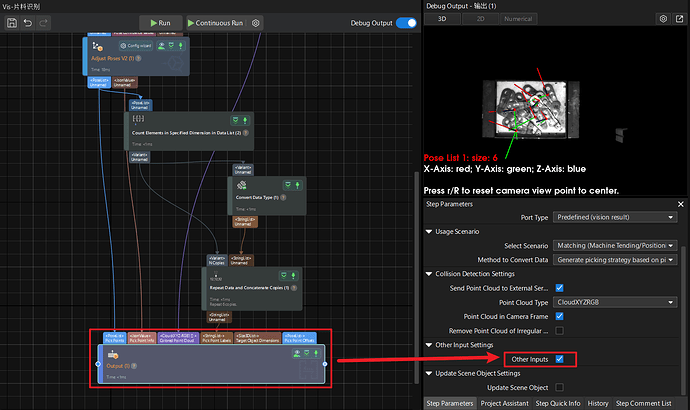This screenshot has height=410, width=690.
Task: Open Debug Output panel settings gear
Action: tap(663, 18)
